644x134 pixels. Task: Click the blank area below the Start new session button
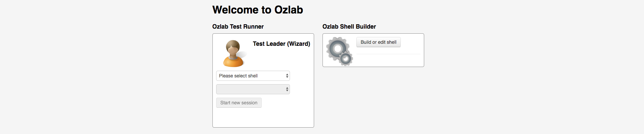tap(263, 117)
